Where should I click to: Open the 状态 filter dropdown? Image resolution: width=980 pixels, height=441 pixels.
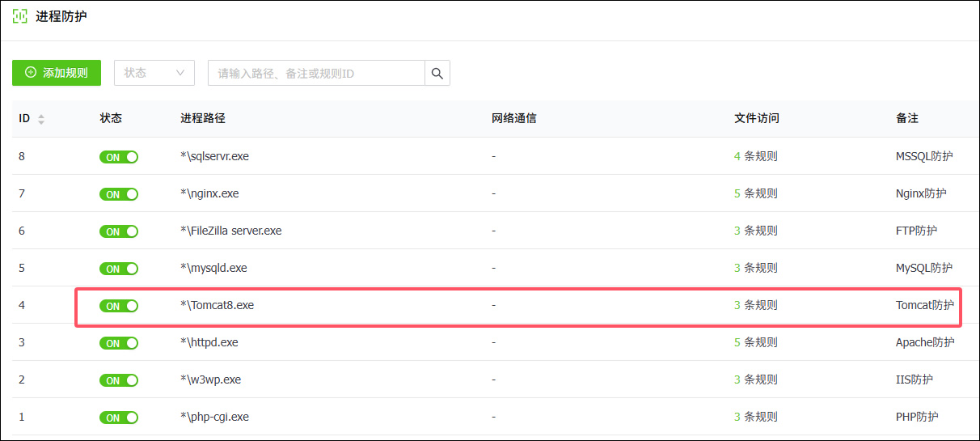(x=154, y=73)
